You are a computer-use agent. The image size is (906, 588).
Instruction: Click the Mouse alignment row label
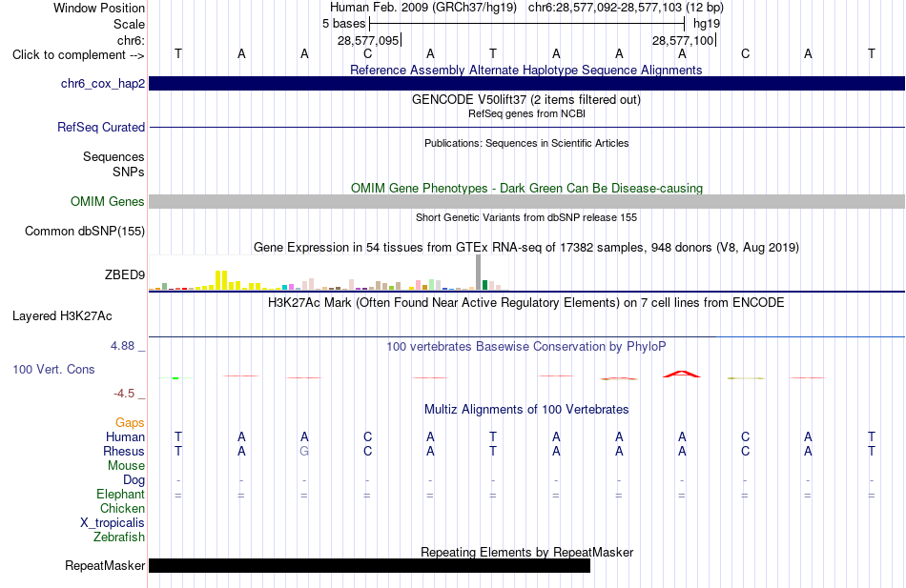click(x=126, y=466)
